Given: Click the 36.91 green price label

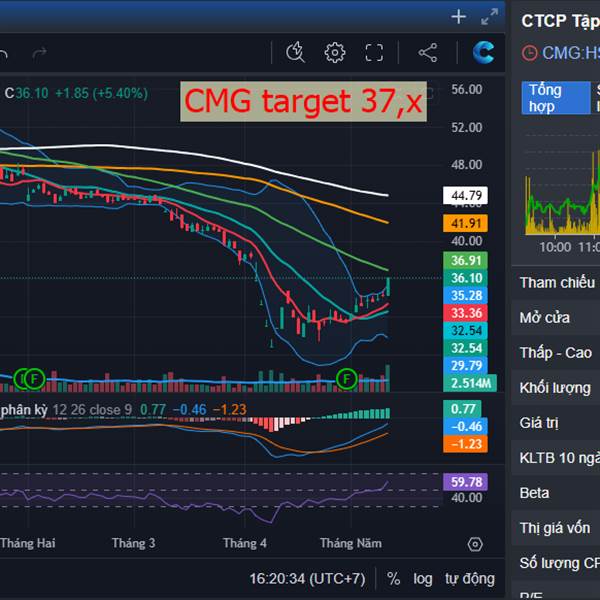Looking at the screenshot, I should tap(465, 261).
